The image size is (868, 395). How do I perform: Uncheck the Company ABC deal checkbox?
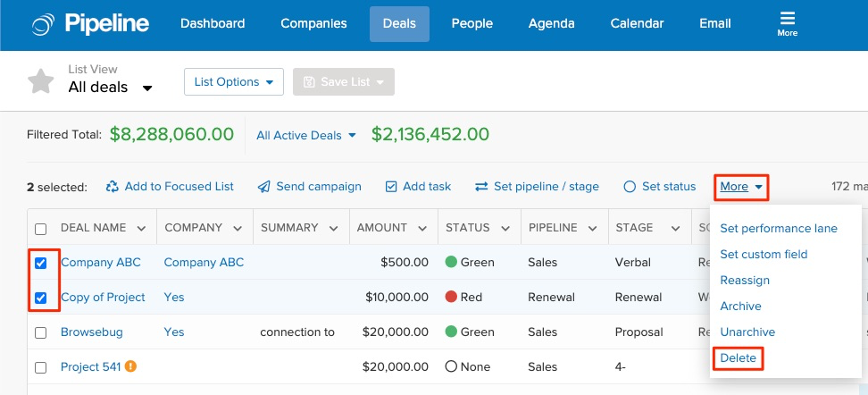tap(40, 263)
